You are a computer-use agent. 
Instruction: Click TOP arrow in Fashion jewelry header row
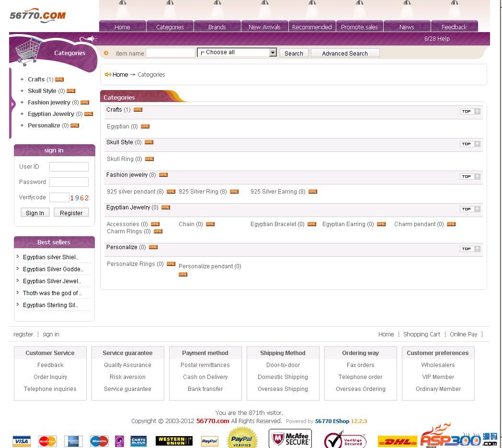(470, 176)
